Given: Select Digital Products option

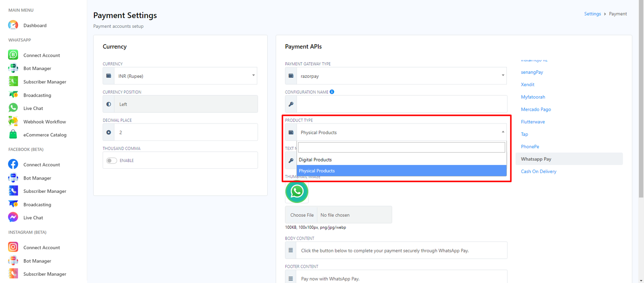Looking at the screenshot, I should tap(402, 160).
